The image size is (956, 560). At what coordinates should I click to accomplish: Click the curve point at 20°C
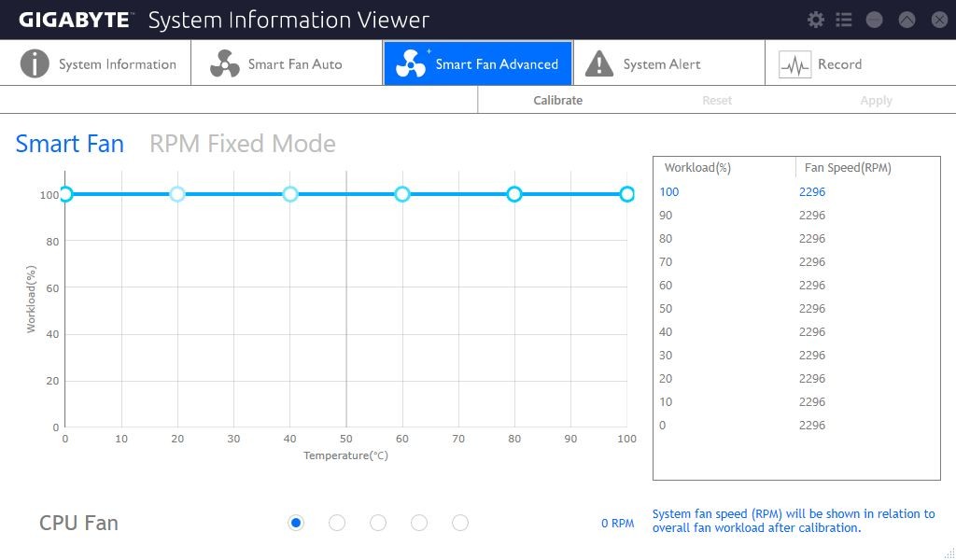177,194
